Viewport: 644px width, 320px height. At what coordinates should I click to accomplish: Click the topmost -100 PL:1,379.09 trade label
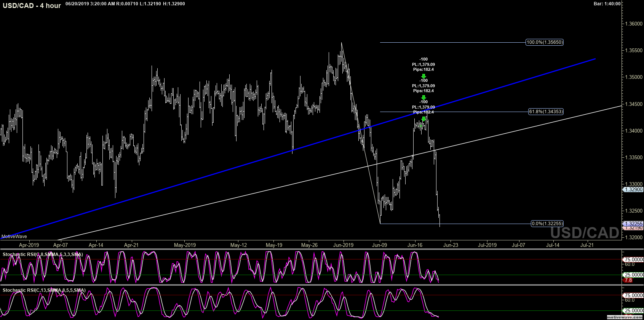[x=423, y=64]
